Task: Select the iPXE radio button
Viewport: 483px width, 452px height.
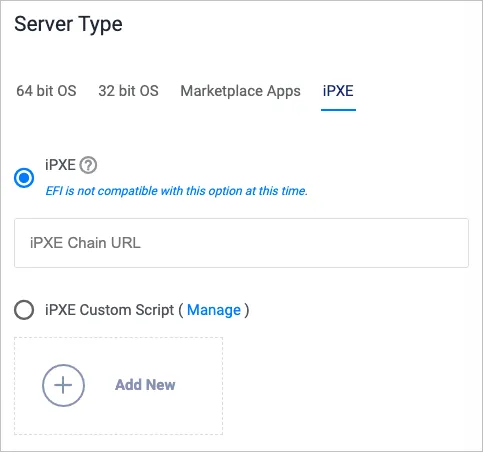Action: [24, 178]
